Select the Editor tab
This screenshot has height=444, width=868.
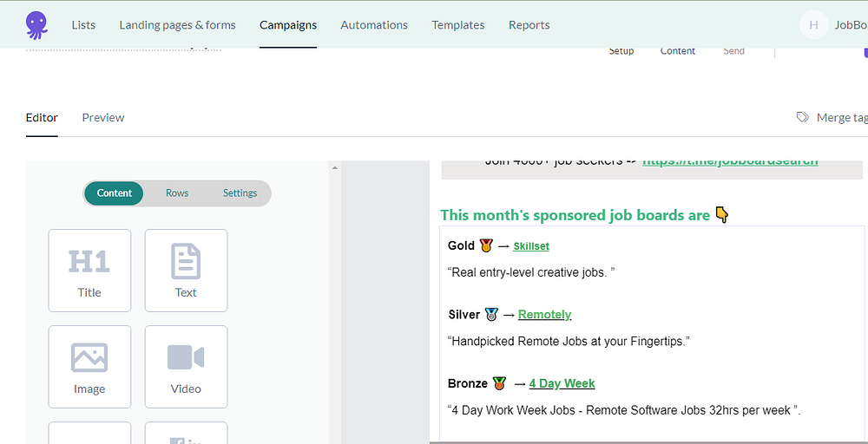42,118
